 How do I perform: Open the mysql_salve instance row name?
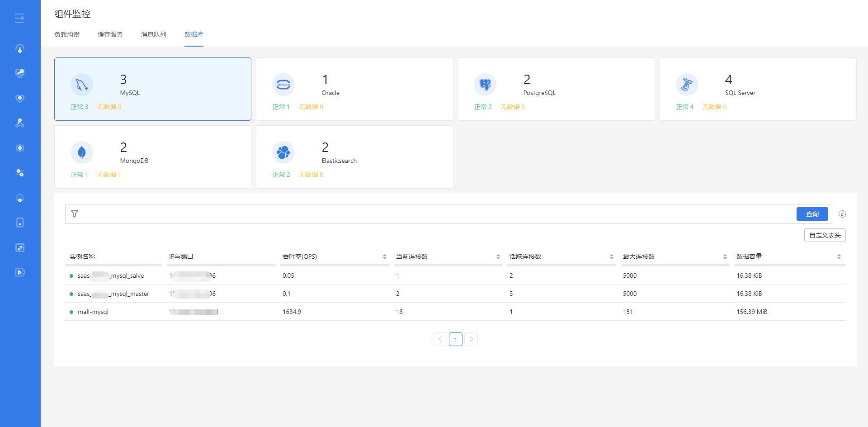tap(111, 275)
